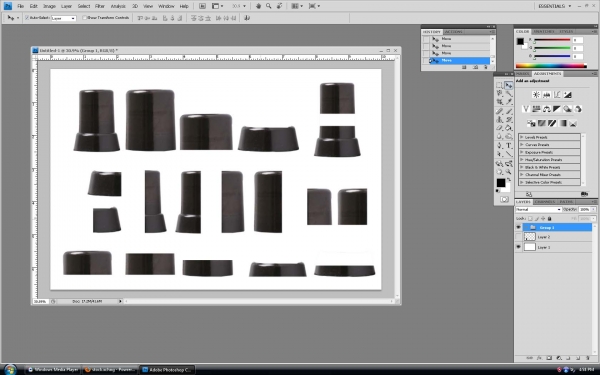This screenshot has width=600, height=375.
Task: Select the Paint Bucket tool
Action: point(509,128)
